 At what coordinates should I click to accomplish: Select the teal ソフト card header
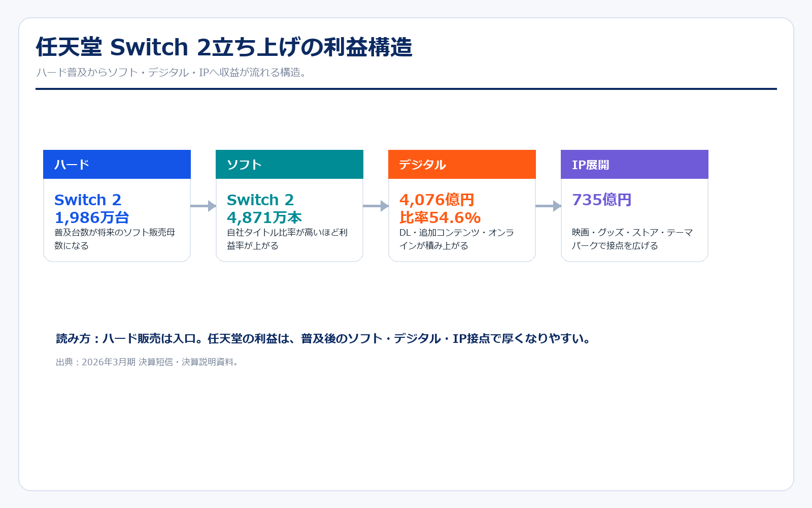point(289,164)
